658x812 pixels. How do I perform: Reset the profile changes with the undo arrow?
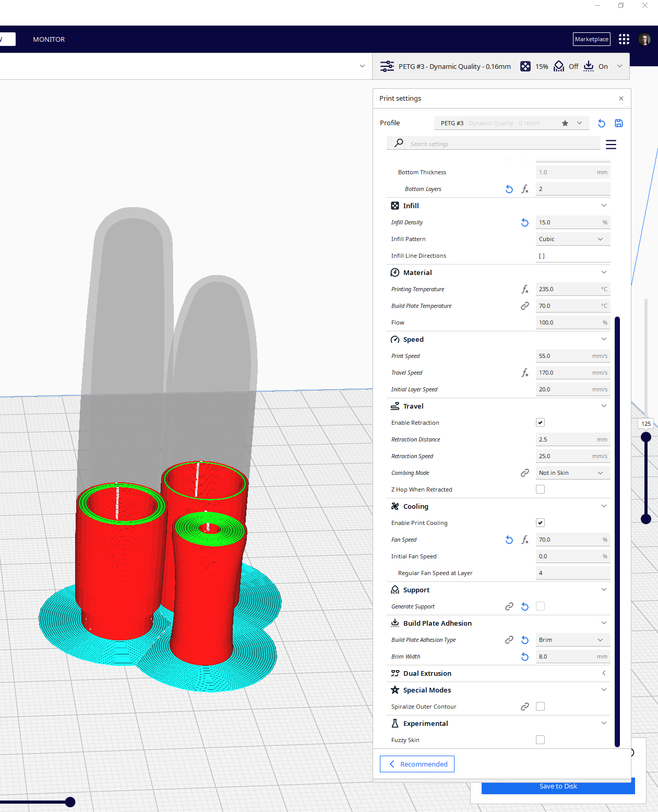602,123
